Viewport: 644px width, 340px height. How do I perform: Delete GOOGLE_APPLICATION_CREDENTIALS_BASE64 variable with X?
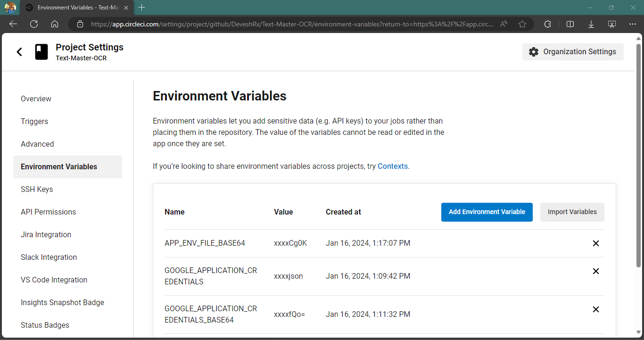(x=596, y=309)
